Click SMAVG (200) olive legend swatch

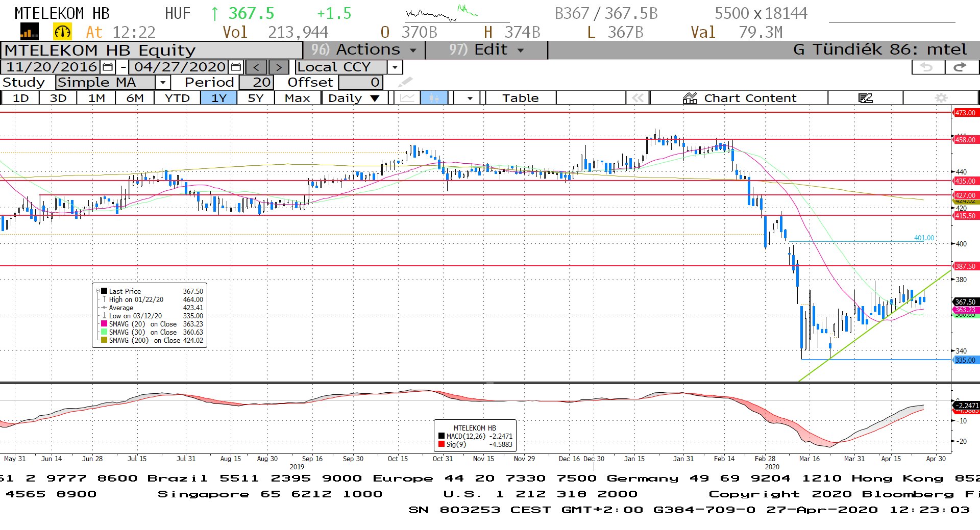(x=104, y=340)
